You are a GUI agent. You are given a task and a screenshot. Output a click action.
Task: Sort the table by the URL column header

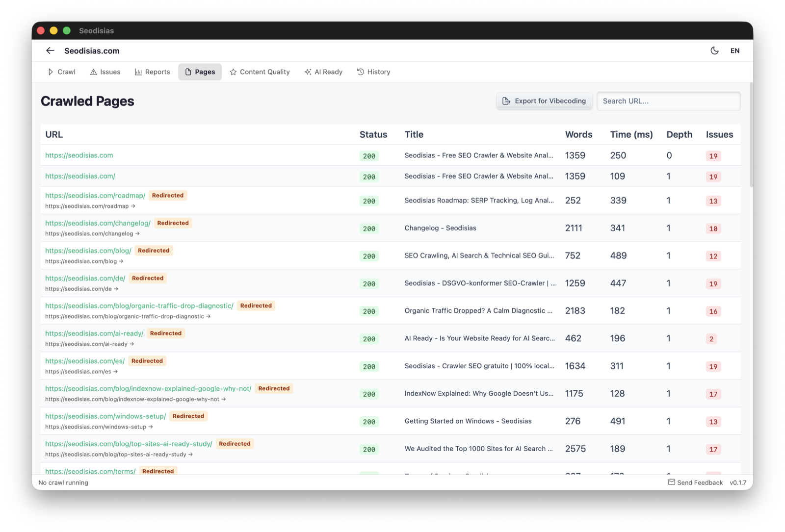54,134
